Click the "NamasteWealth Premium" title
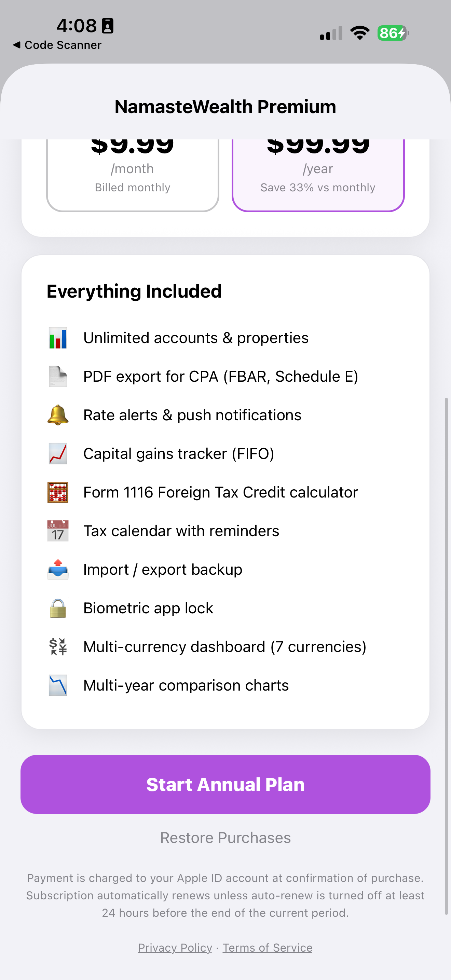The image size is (451, 980). pos(225,107)
